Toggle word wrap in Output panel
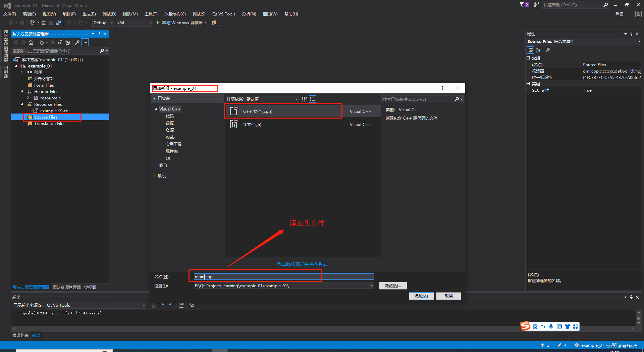 [x=191, y=305]
